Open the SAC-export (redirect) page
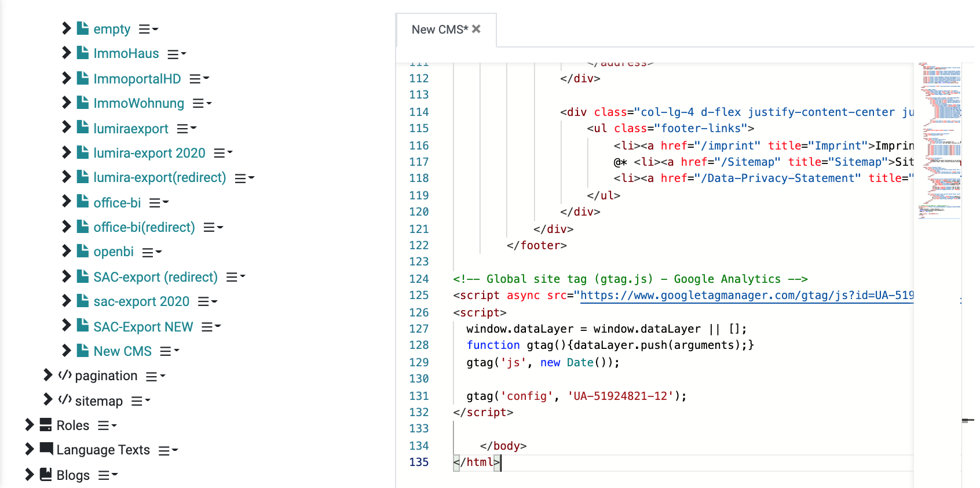 coord(156,277)
